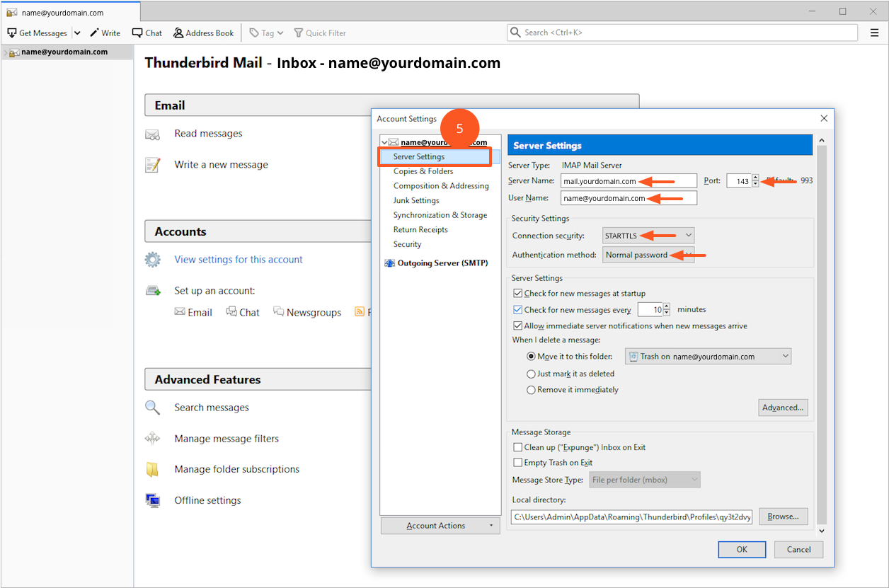Select Junk Settings in the sidebar
889x588 pixels.
[416, 200]
